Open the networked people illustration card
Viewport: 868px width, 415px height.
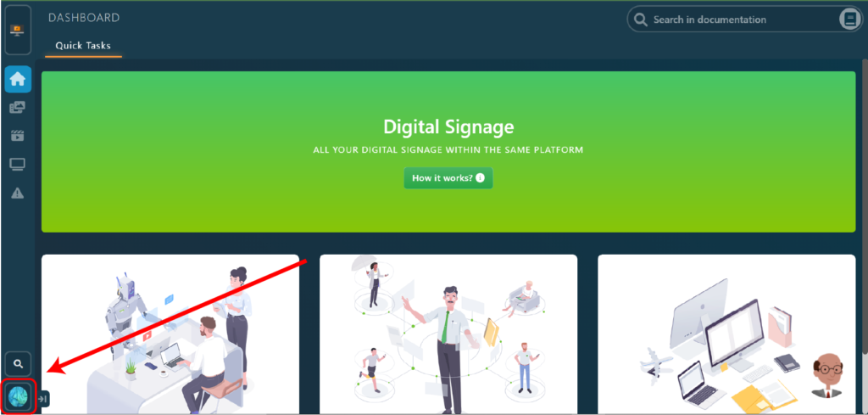448,334
